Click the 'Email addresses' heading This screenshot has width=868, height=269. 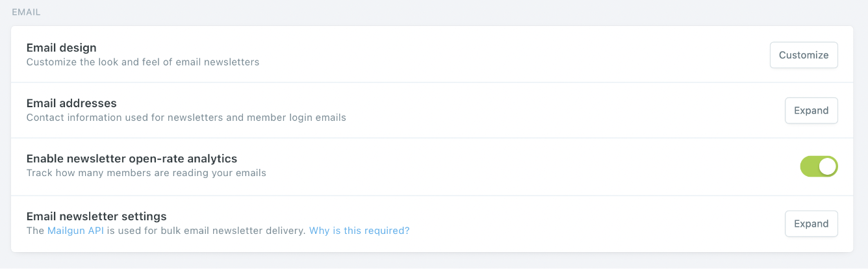click(x=71, y=103)
